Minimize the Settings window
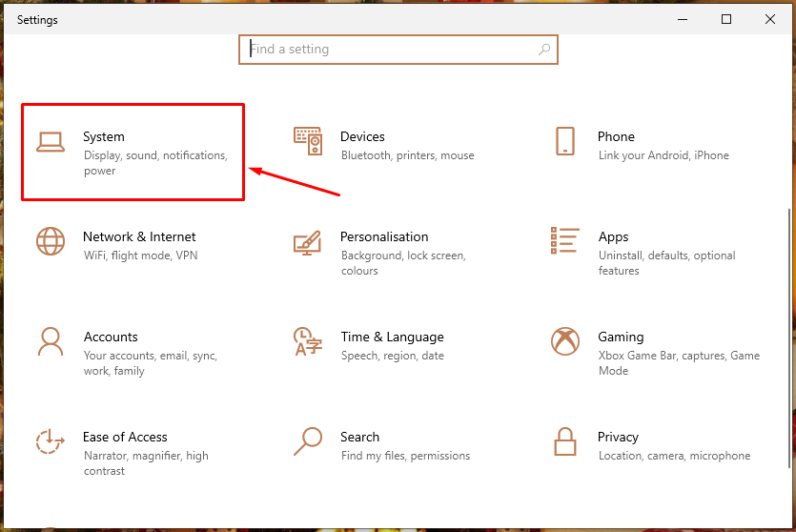 [x=683, y=19]
